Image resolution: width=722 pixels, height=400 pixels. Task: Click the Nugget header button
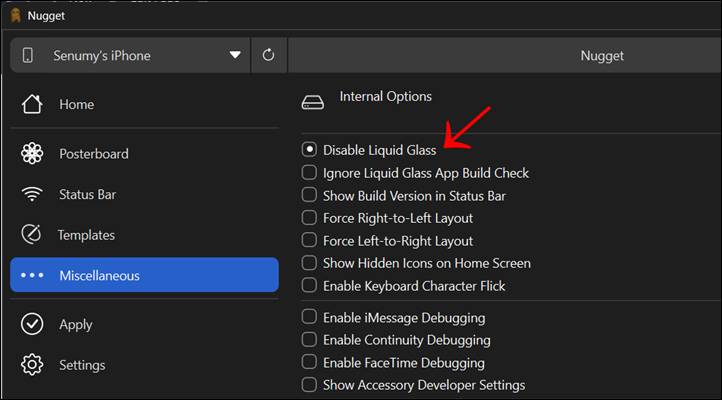pyautogui.click(x=602, y=56)
